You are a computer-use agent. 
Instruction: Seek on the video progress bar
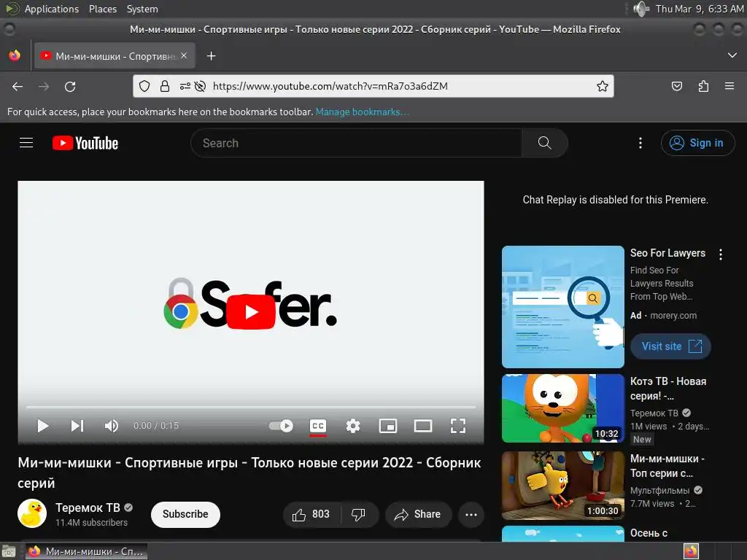pyautogui.click(x=251, y=408)
